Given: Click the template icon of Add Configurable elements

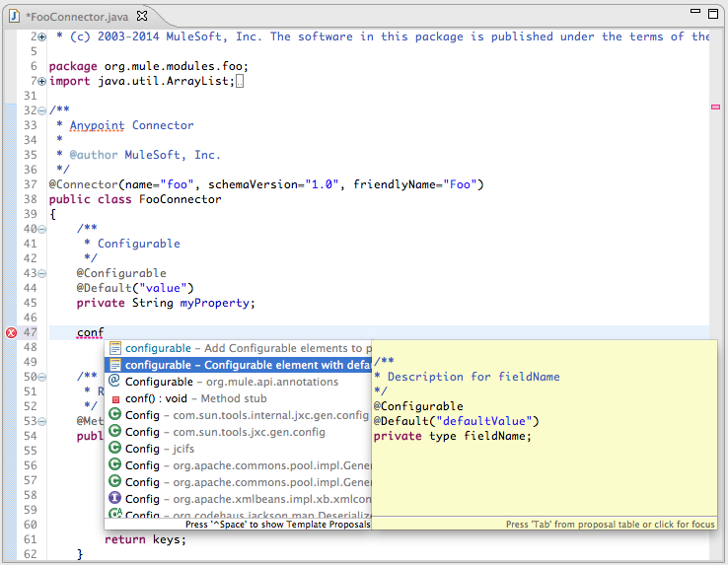Looking at the screenshot, I should (114, 348).
